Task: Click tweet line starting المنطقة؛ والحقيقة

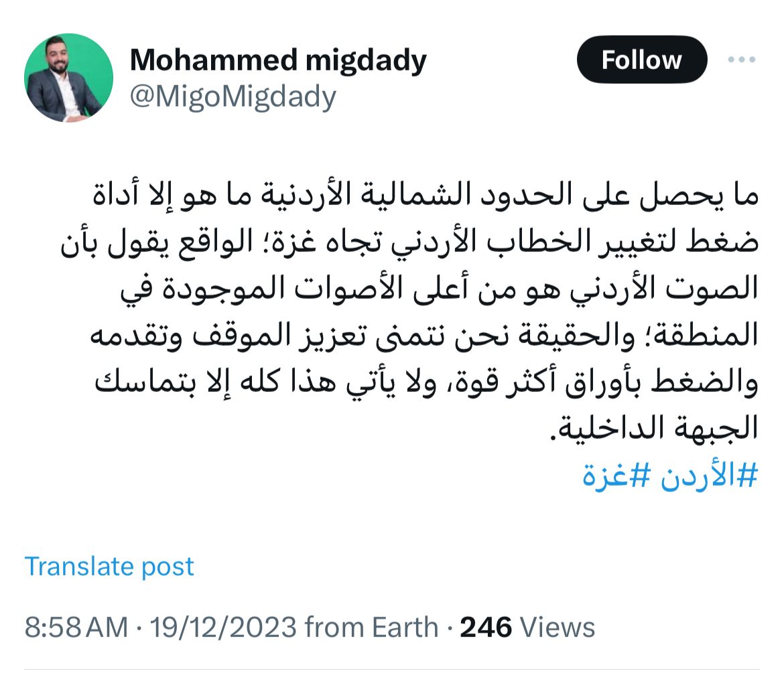Action: pos(425,335)
